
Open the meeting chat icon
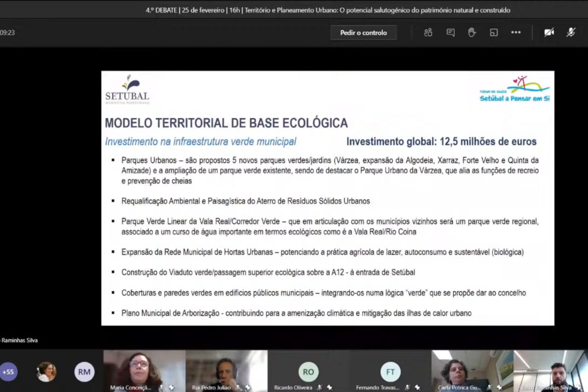(x=450, y=32)
